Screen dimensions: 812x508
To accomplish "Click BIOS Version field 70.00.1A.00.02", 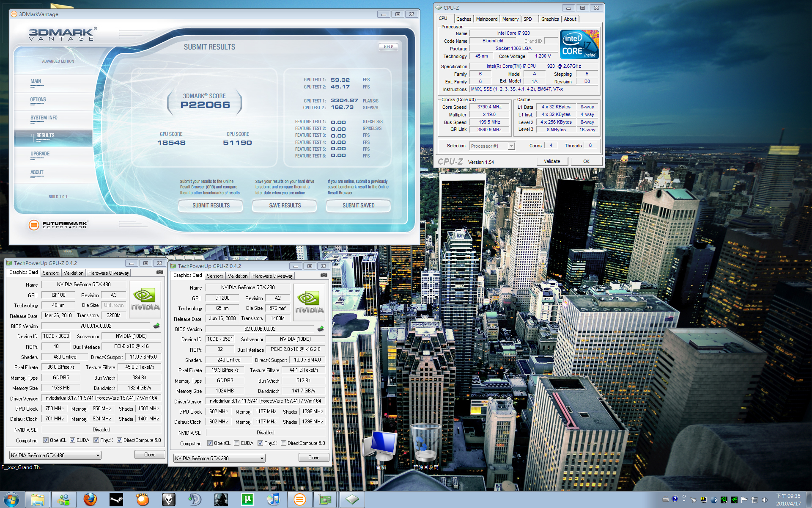I will (96, 326).
